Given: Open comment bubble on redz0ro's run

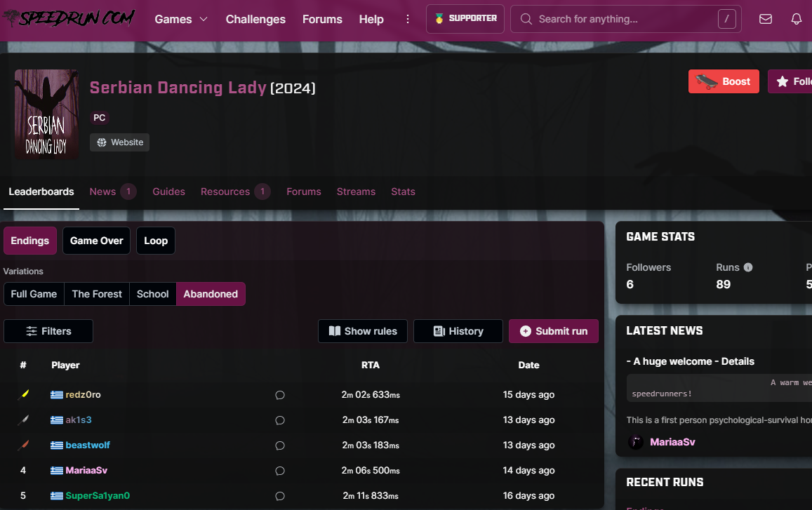Looking at the screenshot, I should pos(279,395).
